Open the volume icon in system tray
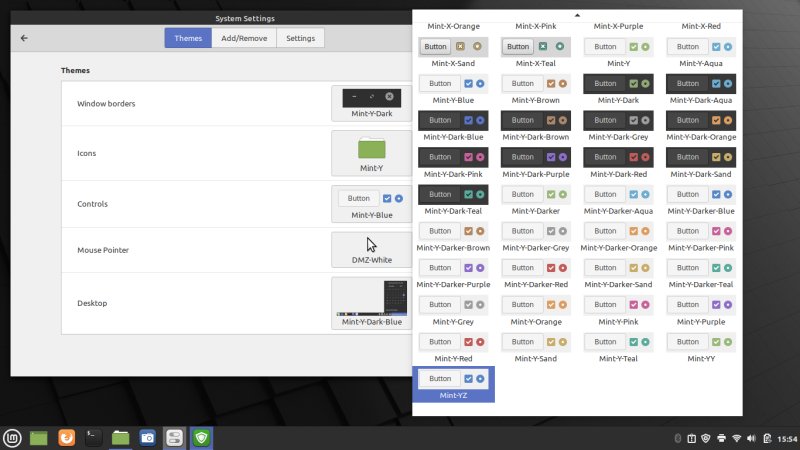The height and width of the screenshot is (450, 800). 752,438
